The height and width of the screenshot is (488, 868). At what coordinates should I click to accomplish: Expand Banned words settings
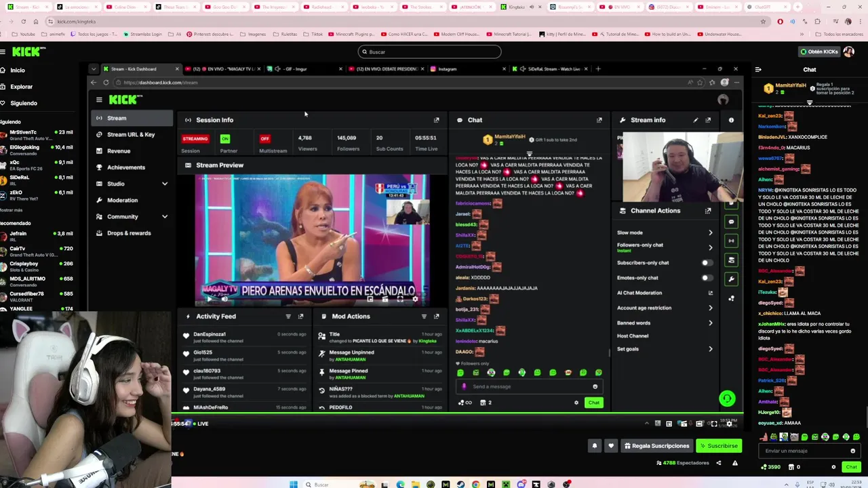[710, 323]
